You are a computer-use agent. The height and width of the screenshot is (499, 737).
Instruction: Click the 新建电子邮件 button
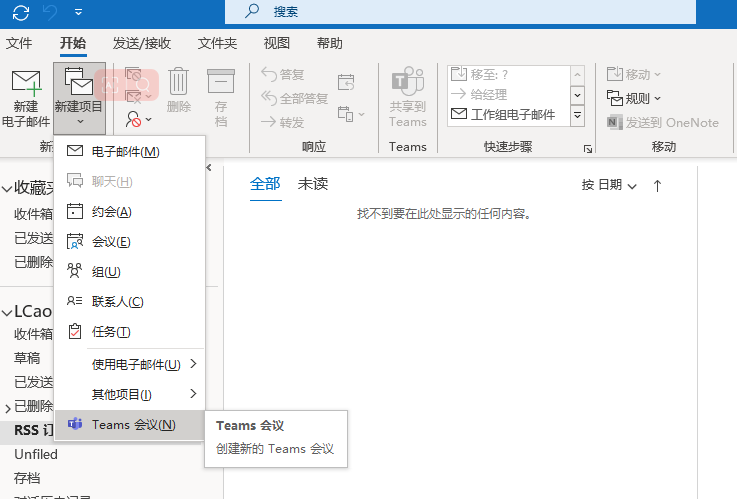26,99
